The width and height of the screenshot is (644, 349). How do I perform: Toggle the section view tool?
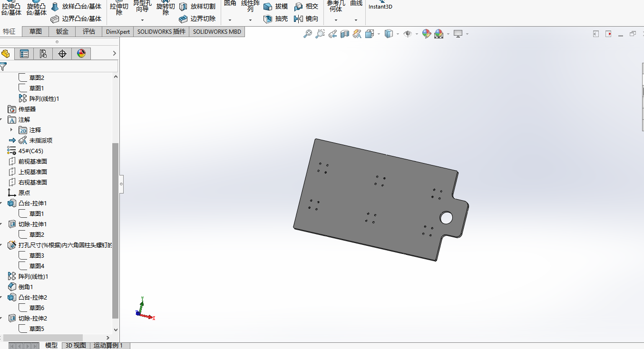pos(345,34)
